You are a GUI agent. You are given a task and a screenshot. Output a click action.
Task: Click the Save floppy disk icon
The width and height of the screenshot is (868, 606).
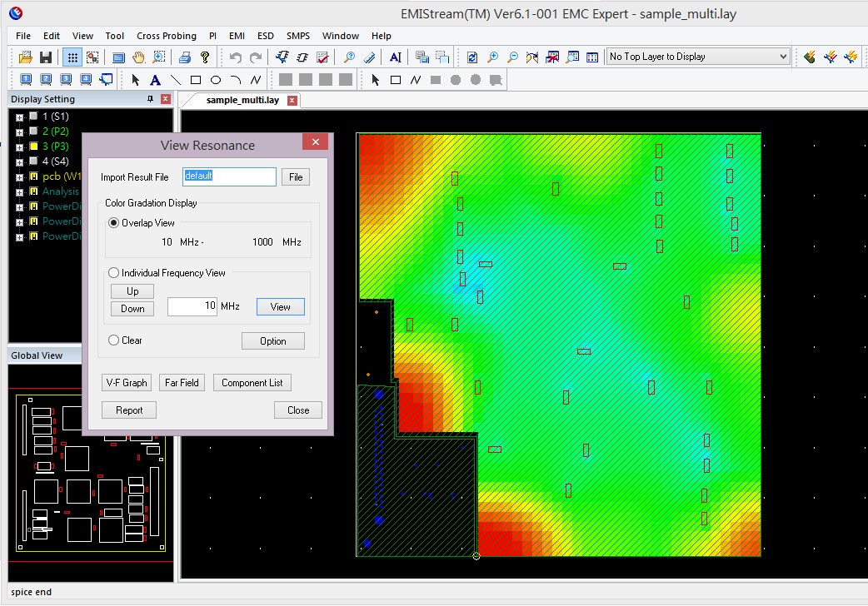click(46, 57)
